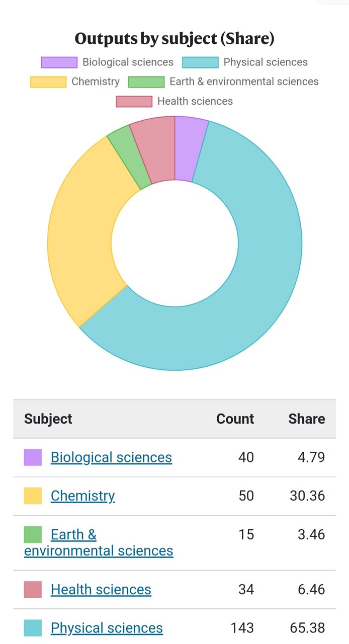
Task: Click purple swatch beside Biological sciences row
Action: tap(33, 457)
